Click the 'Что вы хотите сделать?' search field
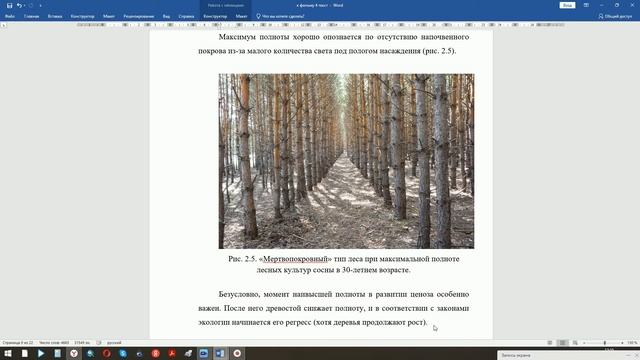Image resolution: width=640 pixels, height=360 pixels. coord(283,16)
